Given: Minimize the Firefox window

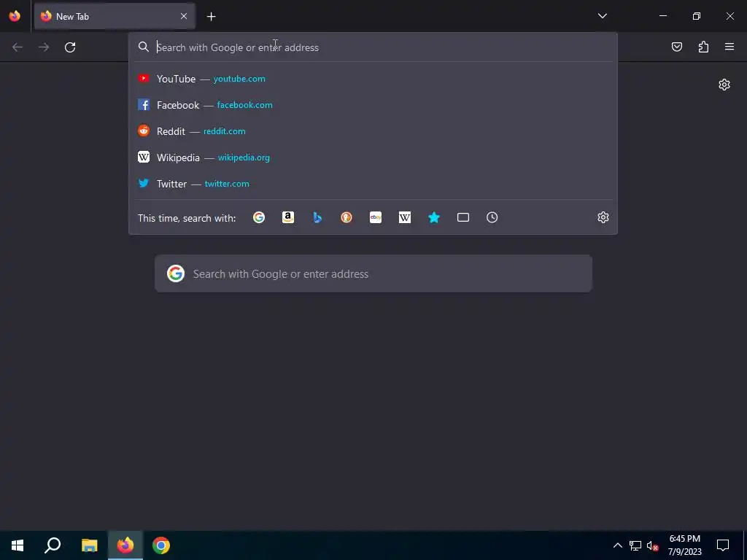Looking at the screenshot, I should [662, 16].
